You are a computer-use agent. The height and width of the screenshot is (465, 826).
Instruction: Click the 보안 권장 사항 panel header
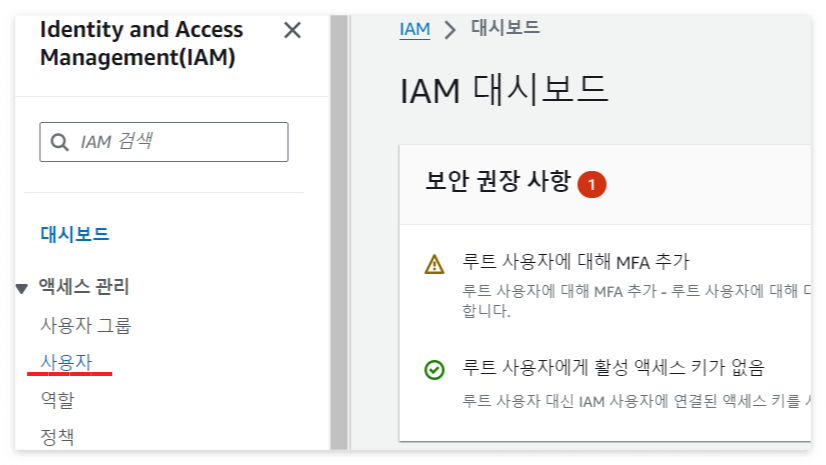coord(605,185)
